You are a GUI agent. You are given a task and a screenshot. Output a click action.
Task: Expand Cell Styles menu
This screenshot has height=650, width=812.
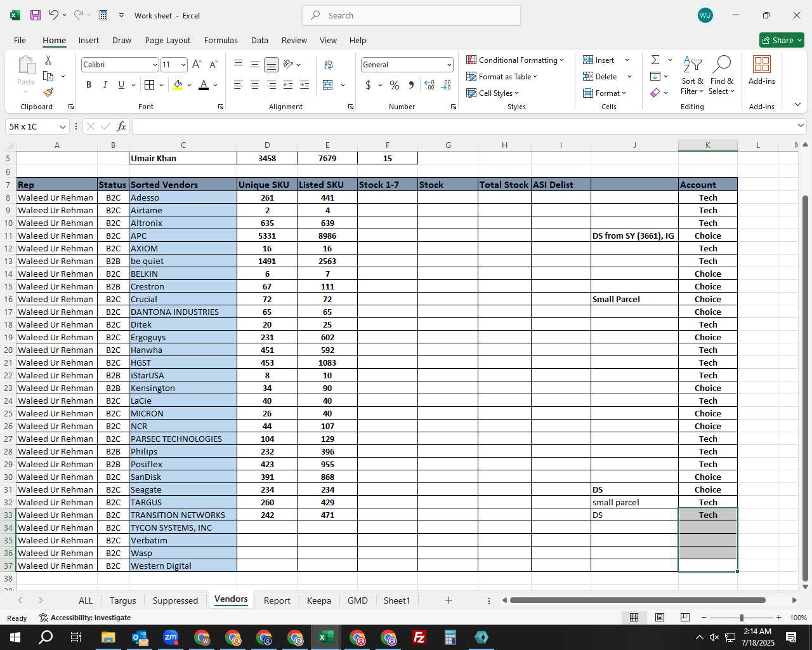493,93
